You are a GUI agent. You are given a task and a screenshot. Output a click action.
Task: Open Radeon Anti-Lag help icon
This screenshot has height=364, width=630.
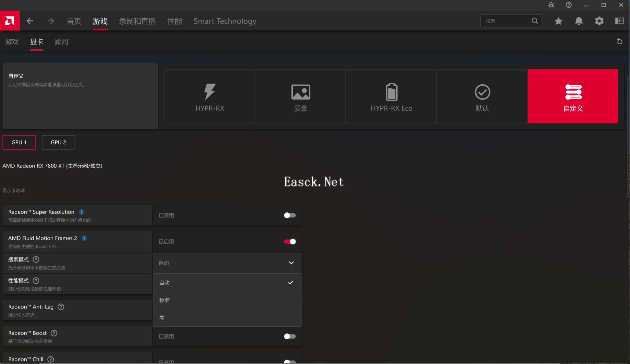click(x=61, y=307)
